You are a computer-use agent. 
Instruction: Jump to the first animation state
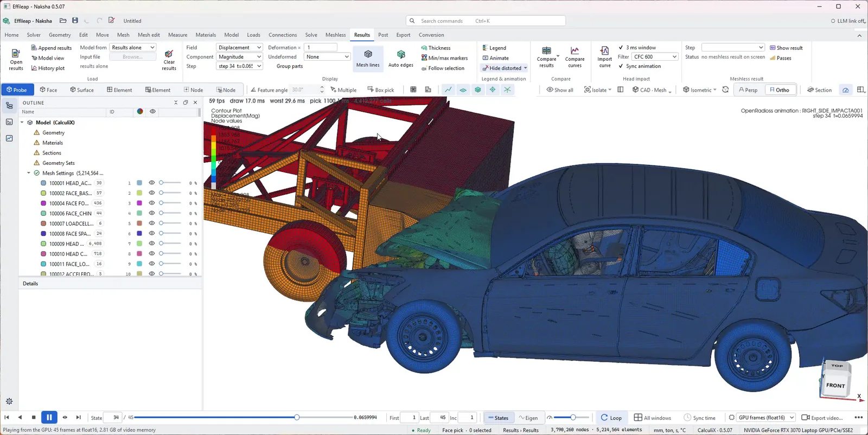tap(7, 417)
